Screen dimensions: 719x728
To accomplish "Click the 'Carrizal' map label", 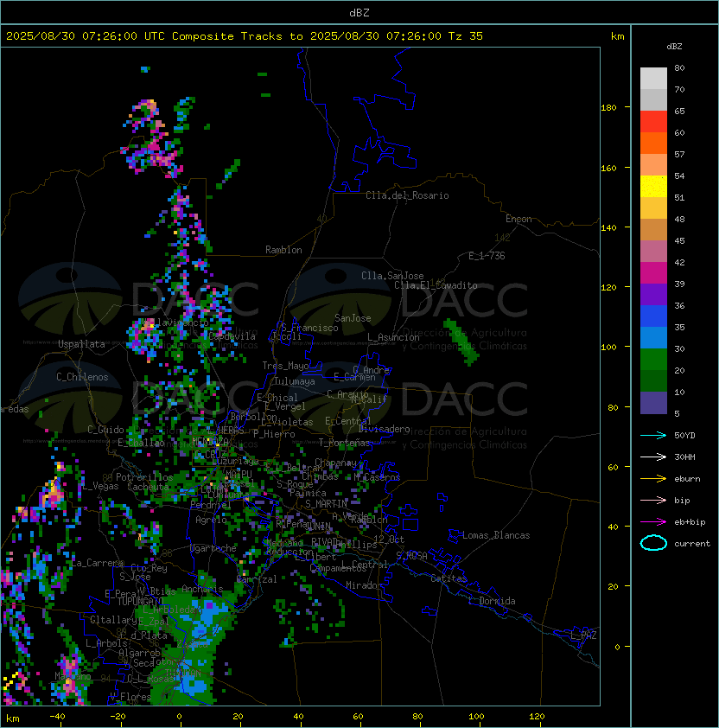I will (x=257, y=579).
